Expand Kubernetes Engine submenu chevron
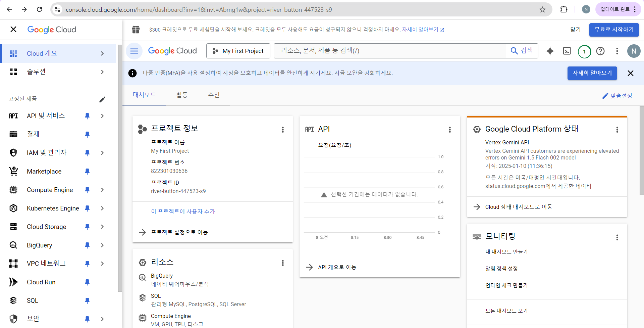Viewport: 644px width, 328px height. (102, 208)
